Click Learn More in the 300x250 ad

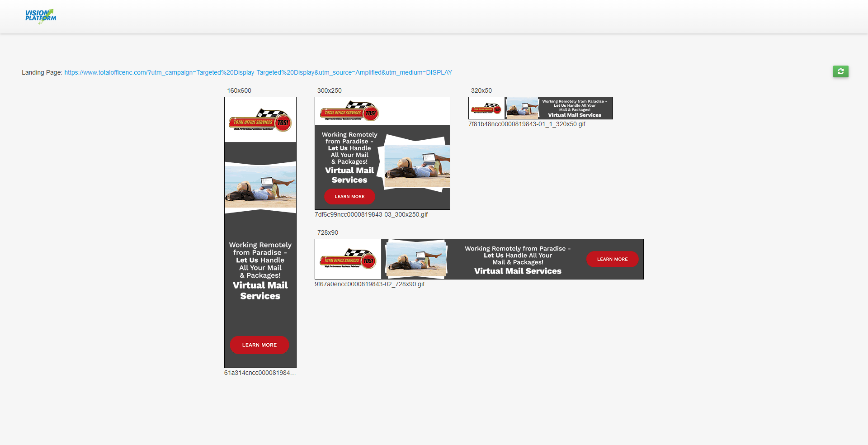pos(349,197)
